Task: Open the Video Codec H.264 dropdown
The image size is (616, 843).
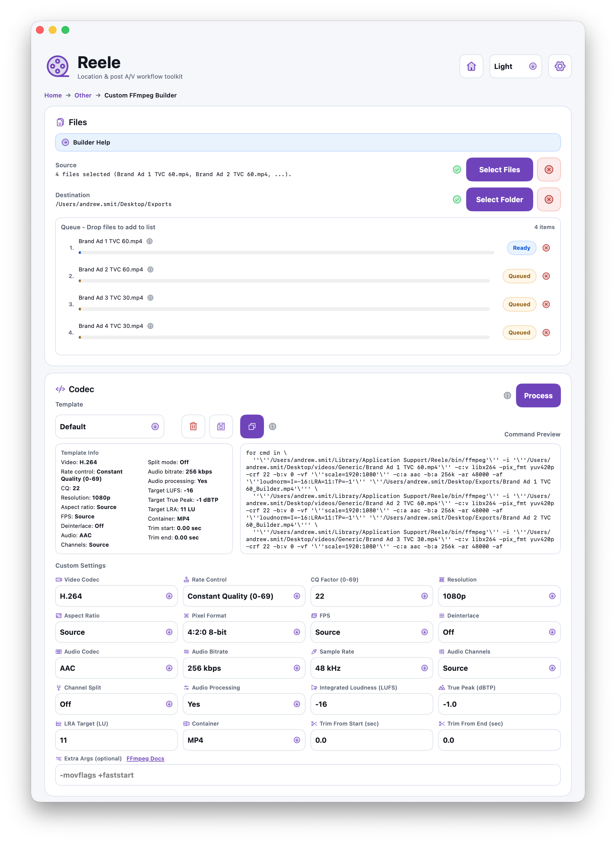Action: pyautogui.click(x=116, y=596)
